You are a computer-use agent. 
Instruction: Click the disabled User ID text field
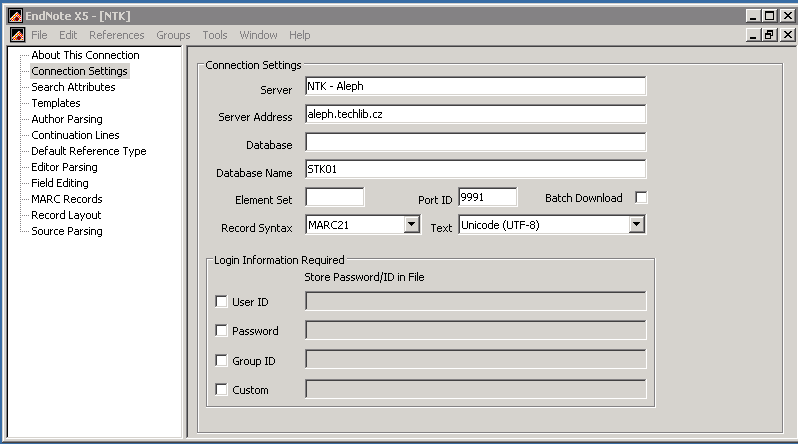coord(475,301)
